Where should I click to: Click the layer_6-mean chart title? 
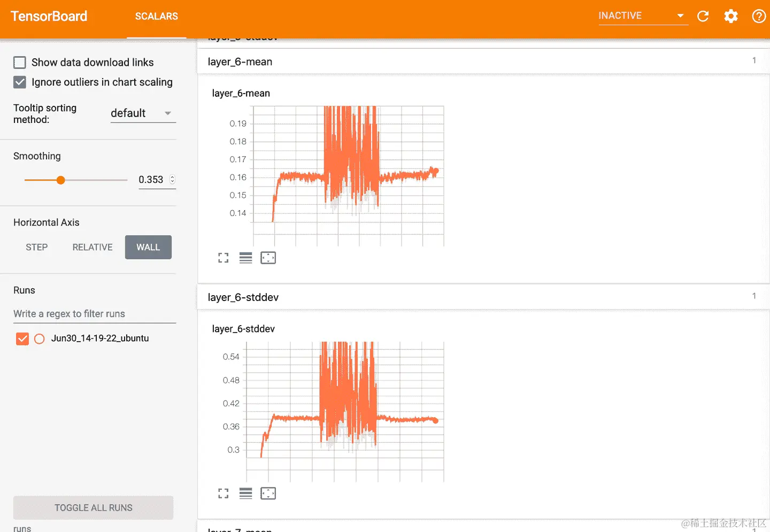[241, 93]
